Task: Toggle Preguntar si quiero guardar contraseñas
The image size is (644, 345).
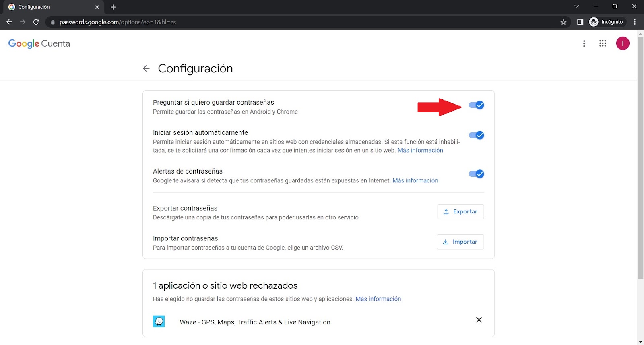Action: (476, 105)
